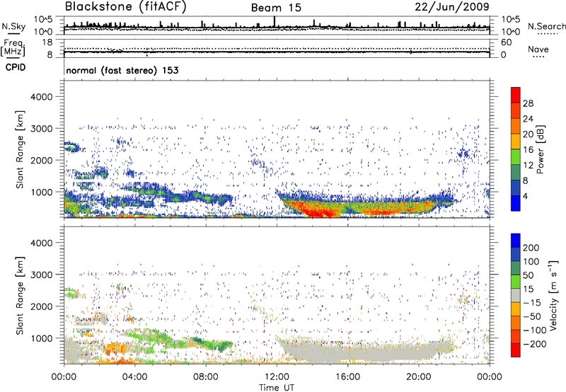Click the 4000 tick on power panel axis
Screen dimensions: 566x392
41,97
